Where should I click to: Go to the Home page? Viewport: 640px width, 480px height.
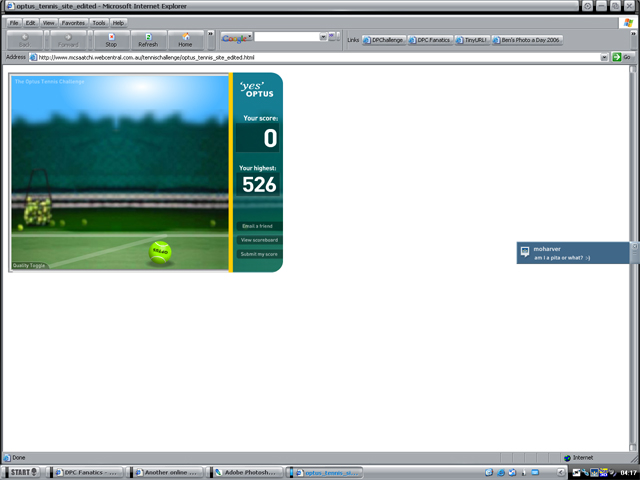coord(185,40)
